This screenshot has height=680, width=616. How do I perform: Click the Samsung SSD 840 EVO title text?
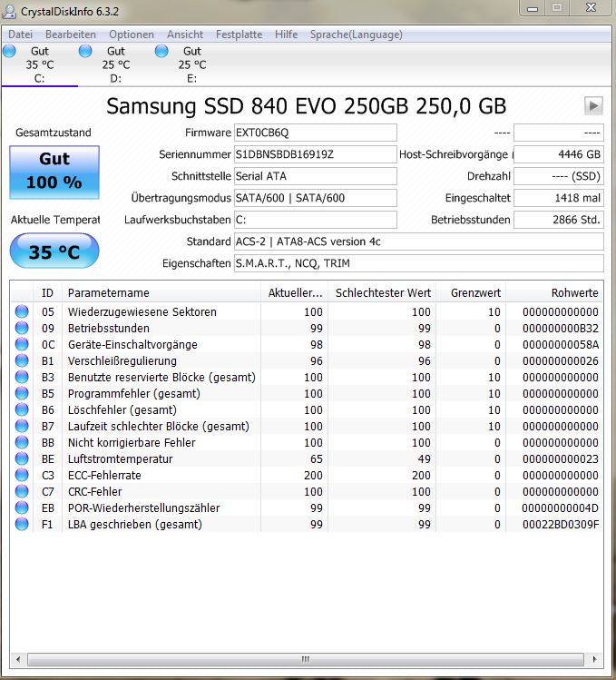tap(306, 106)
